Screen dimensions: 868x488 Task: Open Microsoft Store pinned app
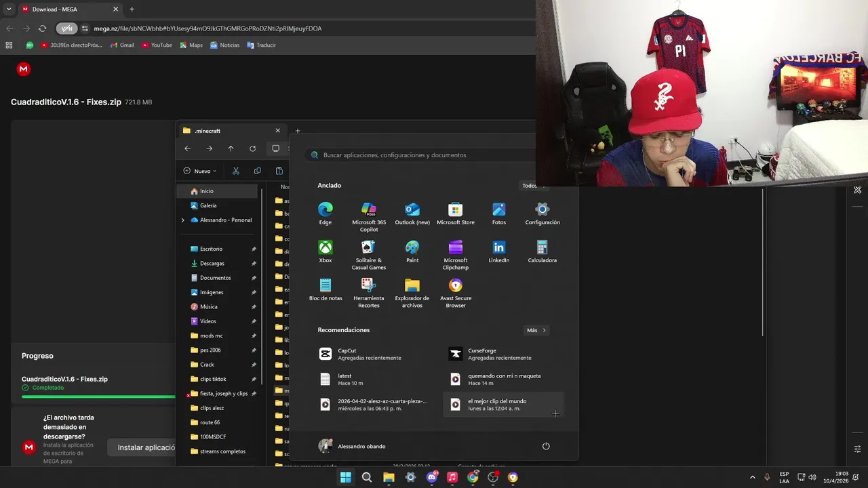(456, 213)
